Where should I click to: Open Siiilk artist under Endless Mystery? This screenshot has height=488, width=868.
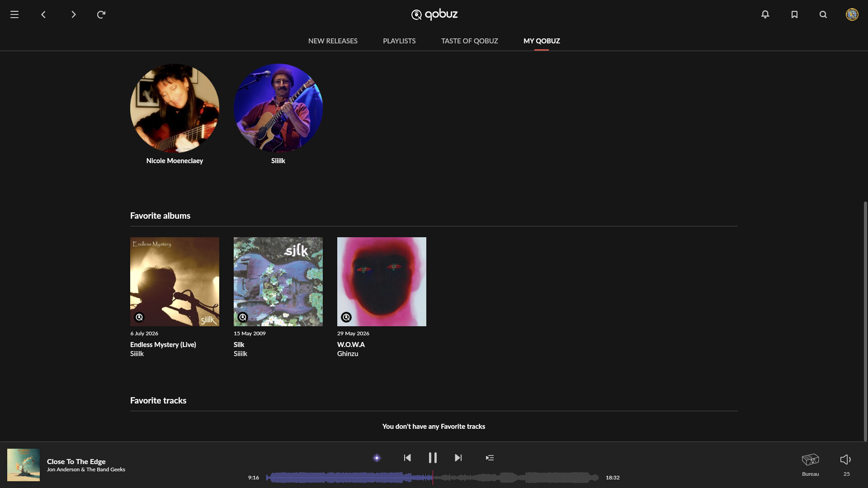click(137, 354)
